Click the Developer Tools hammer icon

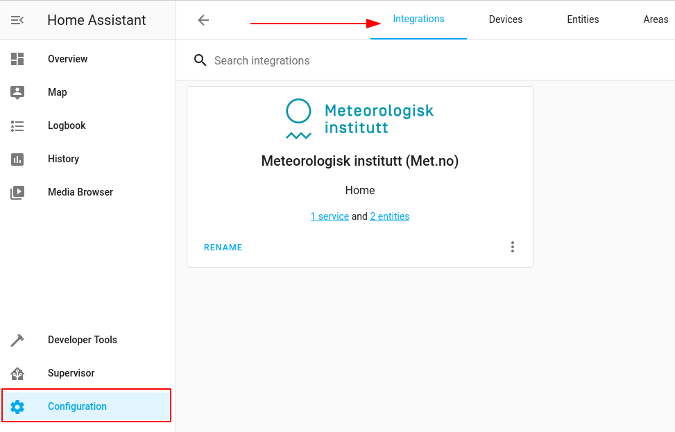coord(17,340)
